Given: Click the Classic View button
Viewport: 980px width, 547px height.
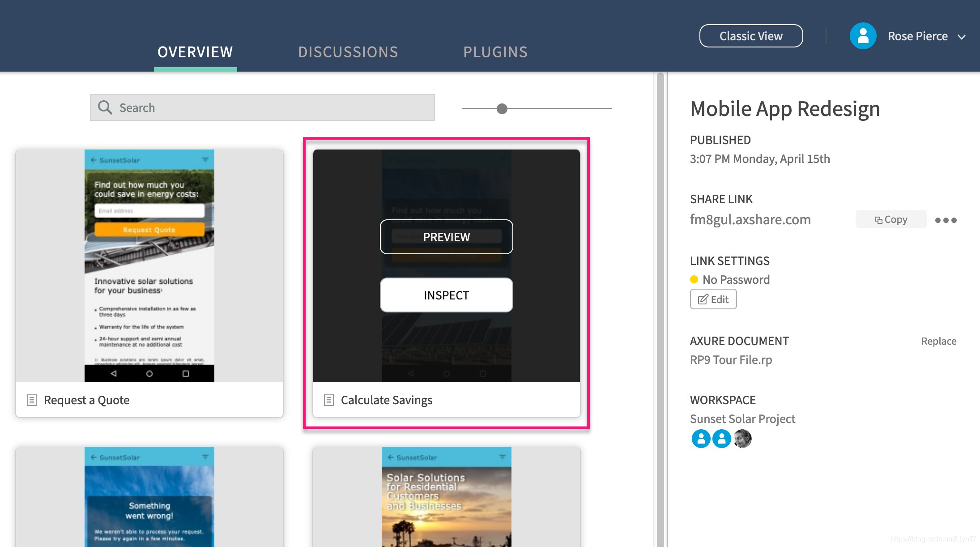Looking at the screenshot, I should 751,36.
